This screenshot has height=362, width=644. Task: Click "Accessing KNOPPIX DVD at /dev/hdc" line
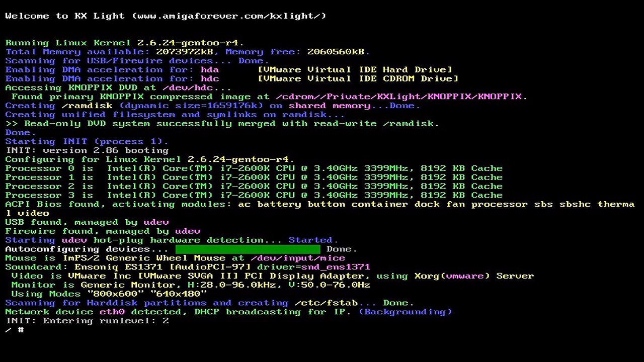[118, 88]
